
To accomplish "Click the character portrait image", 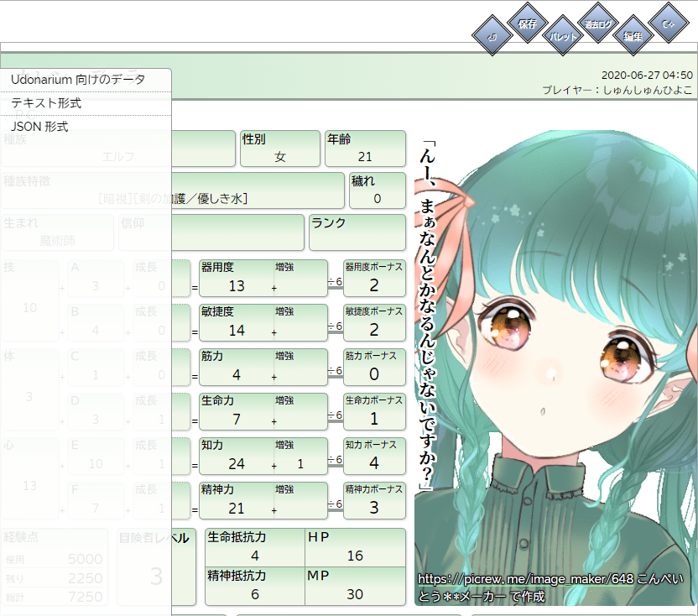I will (x=555, y=368).
